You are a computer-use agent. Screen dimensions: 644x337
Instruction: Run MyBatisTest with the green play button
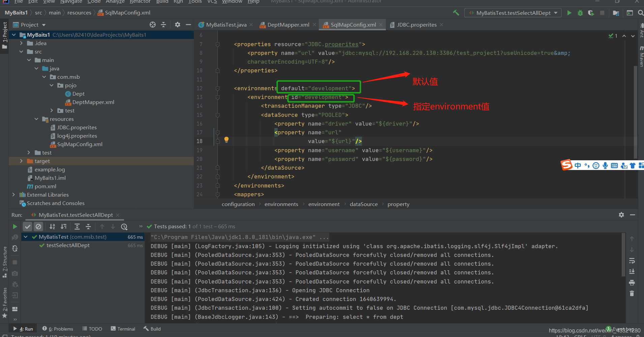(569, 13)
